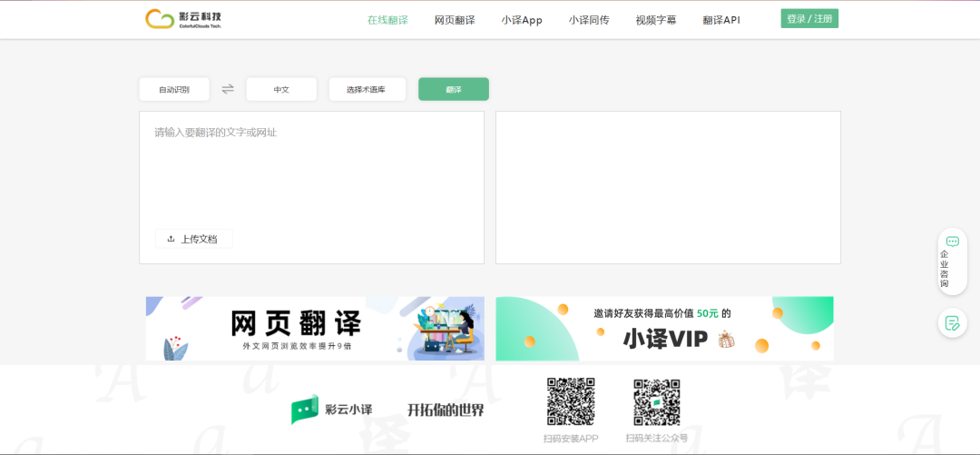Open 视频字幕 navigation item

656,19
